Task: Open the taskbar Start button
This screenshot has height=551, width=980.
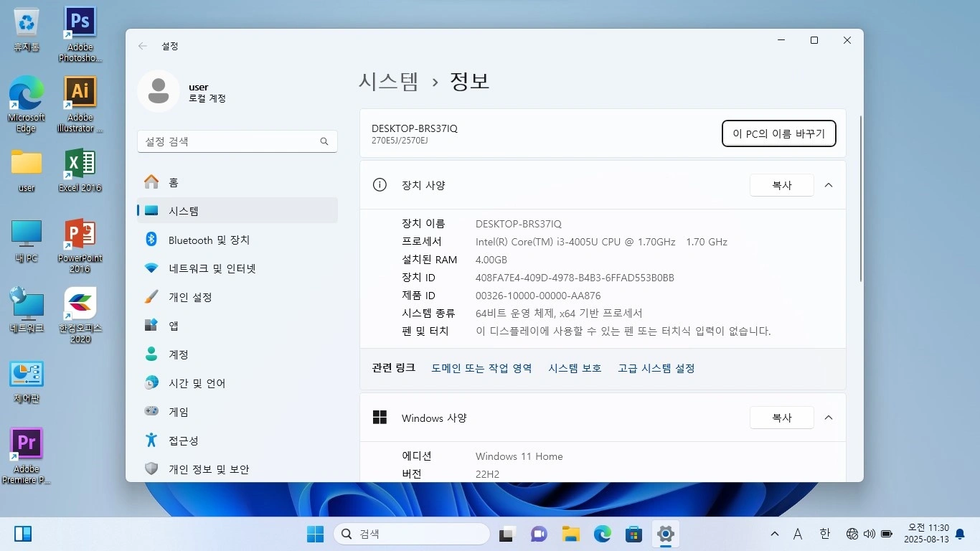Action: pos(315,534)
